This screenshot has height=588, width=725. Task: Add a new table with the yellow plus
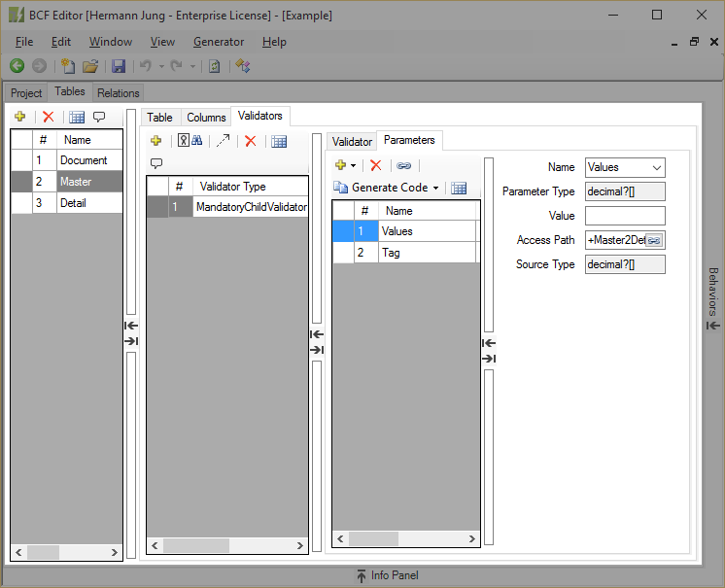click(19, 117)
